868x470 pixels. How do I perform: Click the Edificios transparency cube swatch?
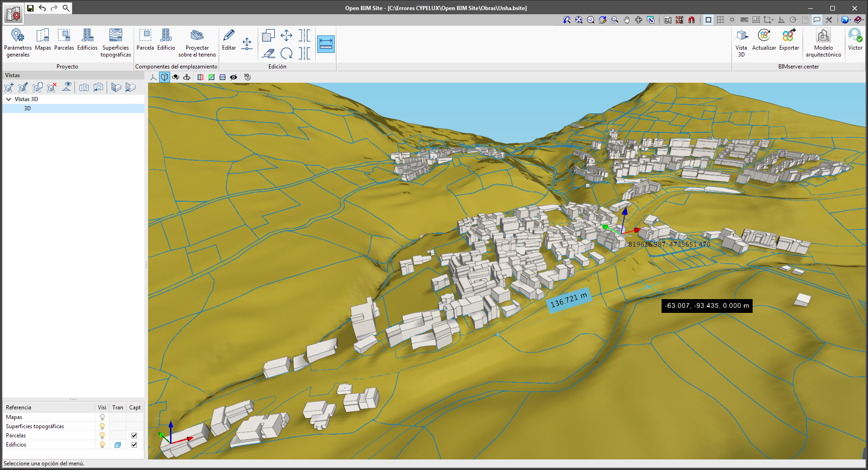pos(118,445)
